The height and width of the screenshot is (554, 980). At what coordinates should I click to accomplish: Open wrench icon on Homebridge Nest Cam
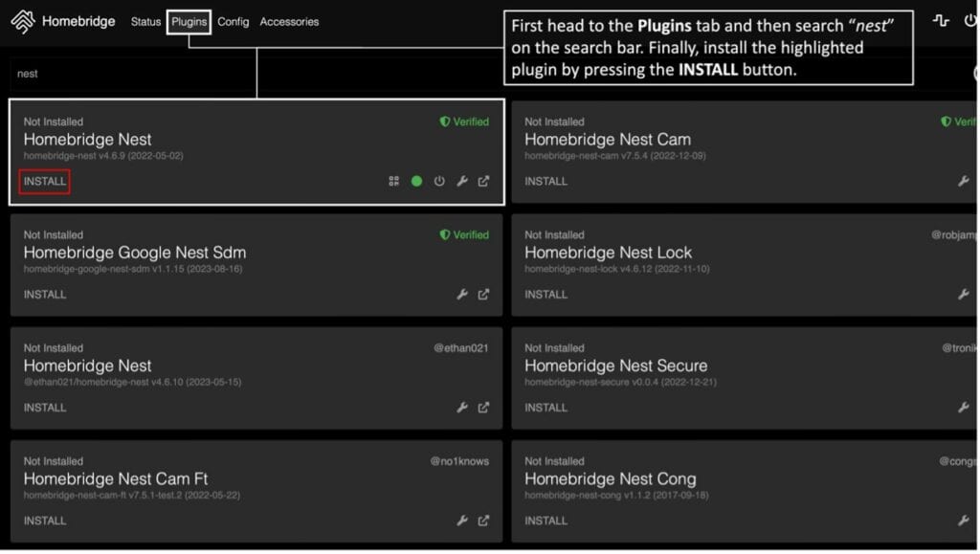pyautogui.click(x=964, y=182)
